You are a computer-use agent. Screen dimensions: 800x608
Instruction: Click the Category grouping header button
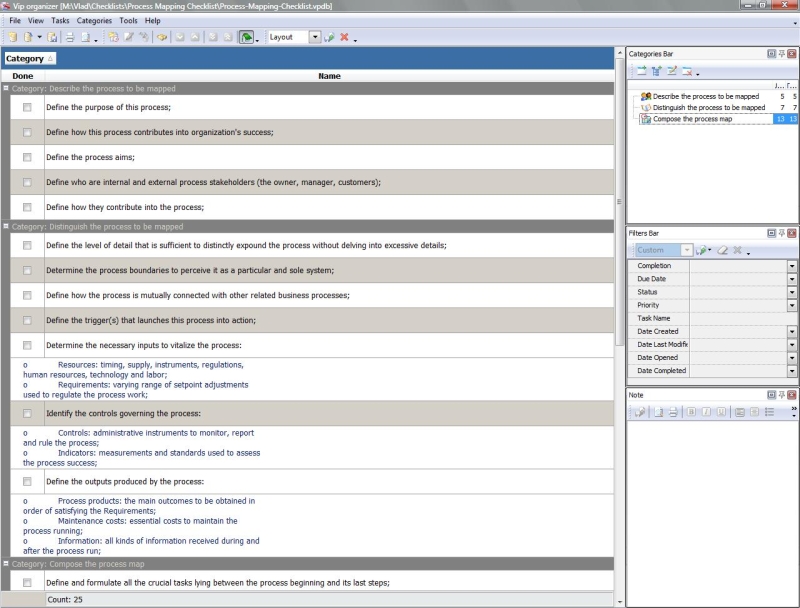point(29,59)
